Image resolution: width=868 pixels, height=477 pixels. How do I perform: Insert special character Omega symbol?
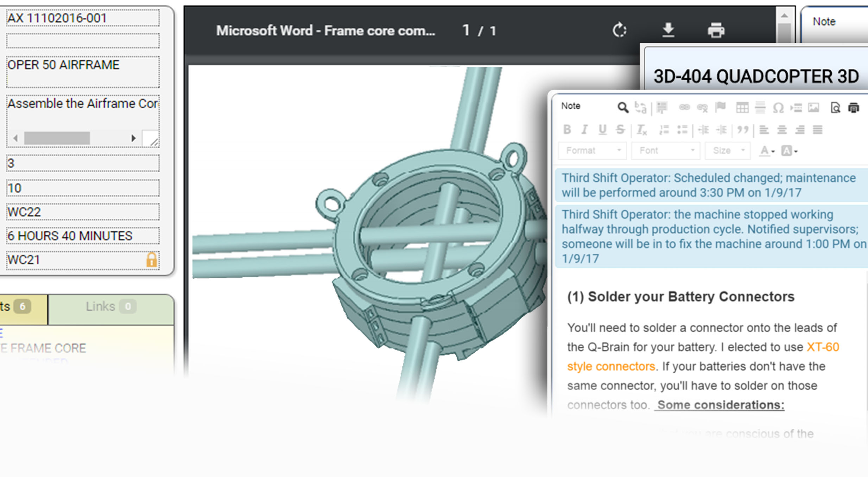[x=778, y=108]
